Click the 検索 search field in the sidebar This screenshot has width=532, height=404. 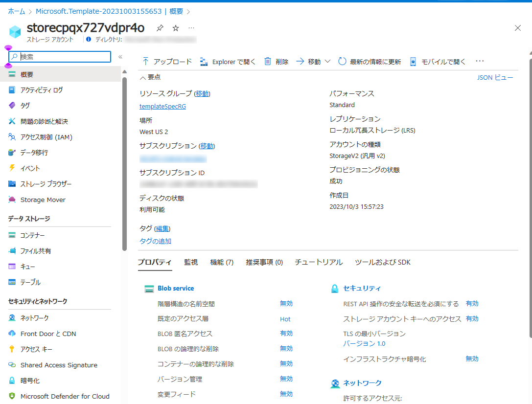click(x=65, y=57)
